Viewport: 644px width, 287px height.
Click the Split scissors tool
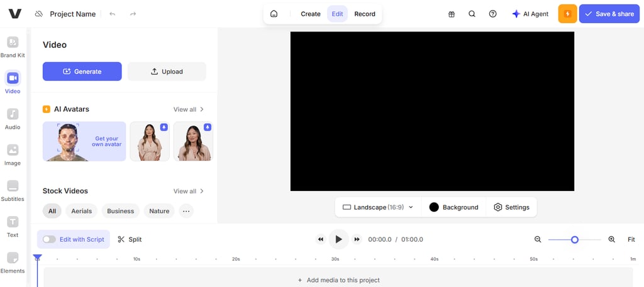click(x=130, y=239)
